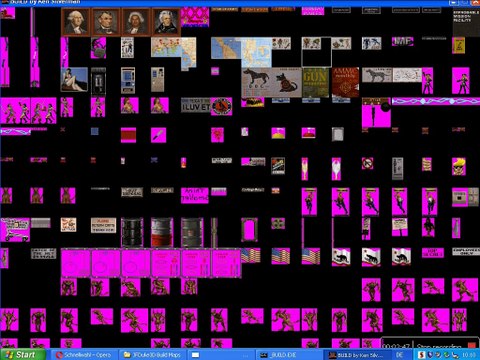Screen dimensions: 480x360
Task: Select the George Washington portrait tile
Action: pyautogui.click(x=75, y=22)
